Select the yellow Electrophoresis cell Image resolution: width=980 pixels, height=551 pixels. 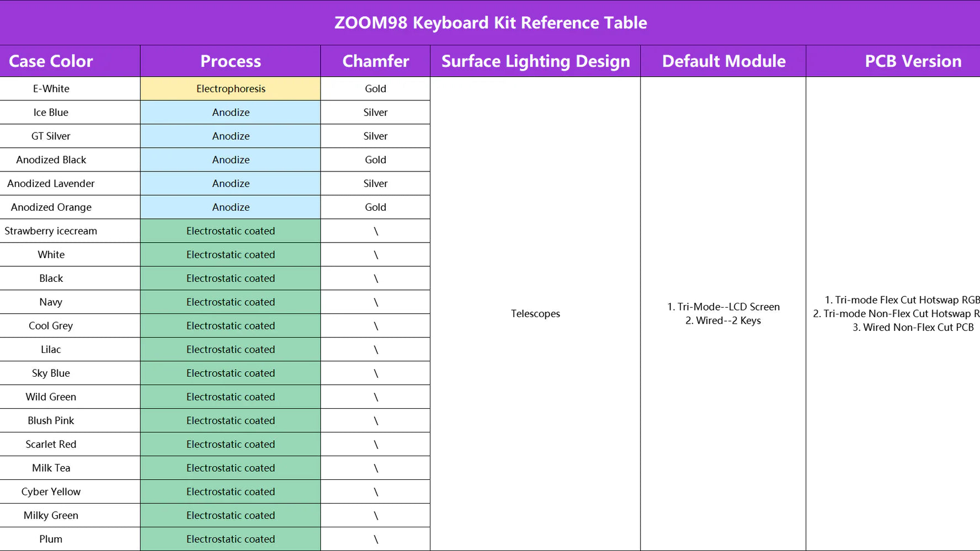[x=231, y=89]
